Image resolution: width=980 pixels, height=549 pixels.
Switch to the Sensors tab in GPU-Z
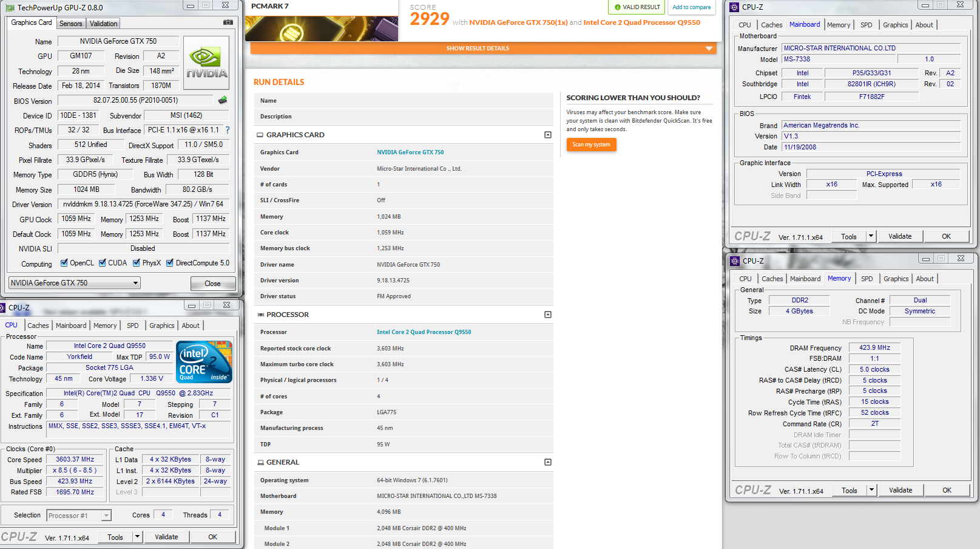tap(71, 24)
